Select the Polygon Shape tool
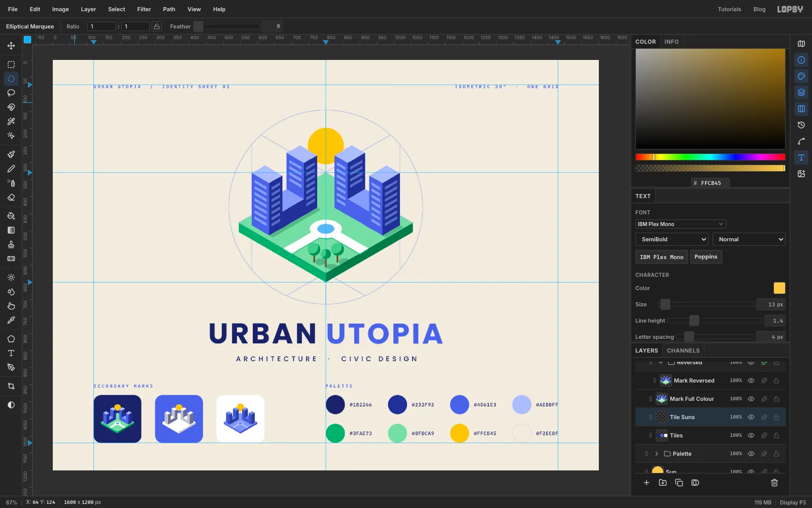Viewport: 812px width, 508px height. [x=11, y=339]
